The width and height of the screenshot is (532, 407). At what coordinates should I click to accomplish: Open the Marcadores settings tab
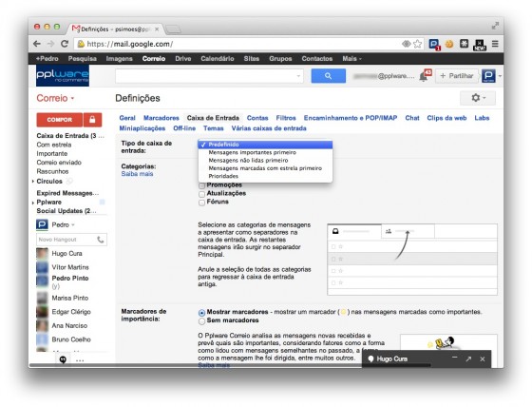pyautogui.click(x=161, y=118)
